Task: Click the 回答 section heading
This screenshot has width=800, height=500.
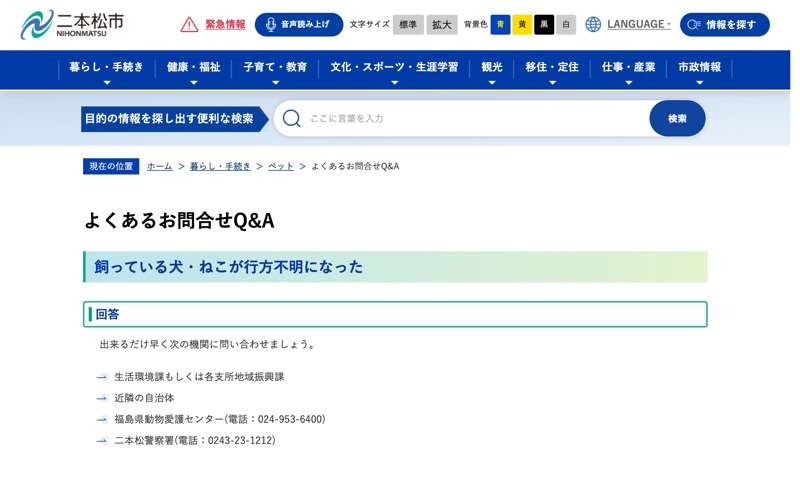Action: [107, 314]
